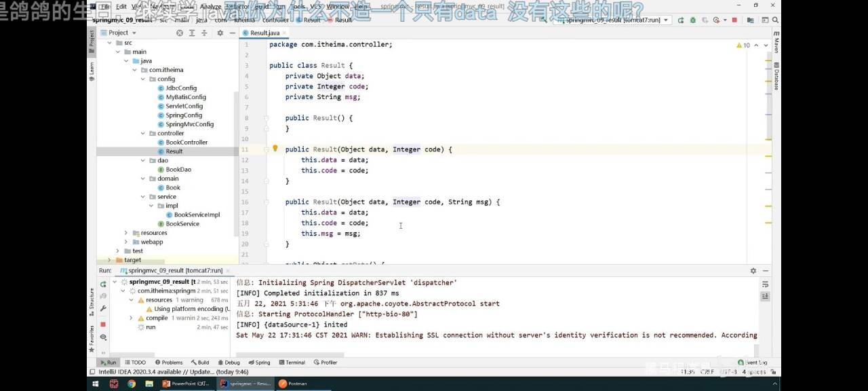Open Spring tool window tab
This screenshot has height=391, width=868.
pyautogui.click(x=259, y=362)
